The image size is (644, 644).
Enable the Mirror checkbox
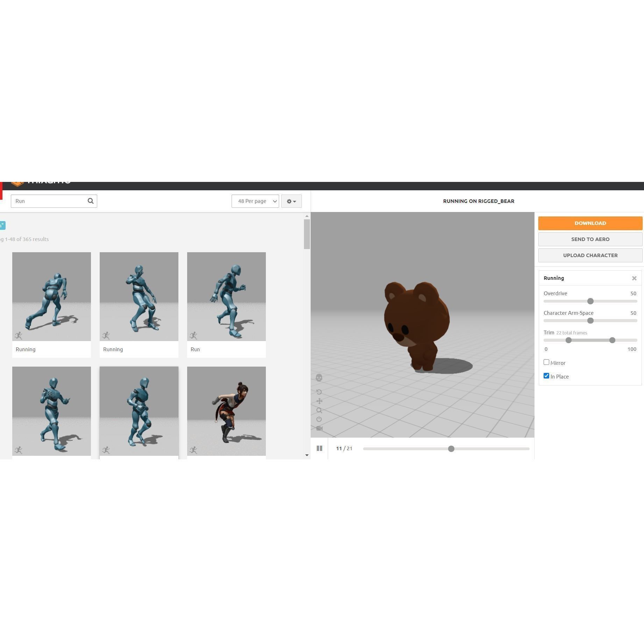coord(546,362)
